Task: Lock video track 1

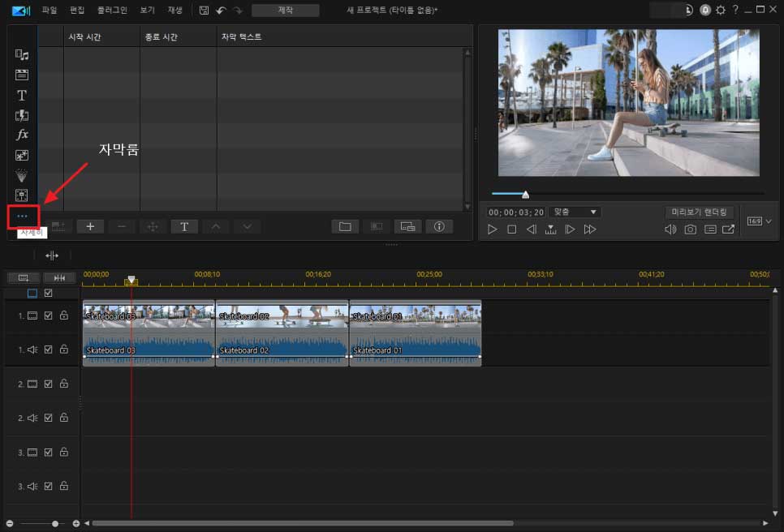Action: [x=64, y=315]
